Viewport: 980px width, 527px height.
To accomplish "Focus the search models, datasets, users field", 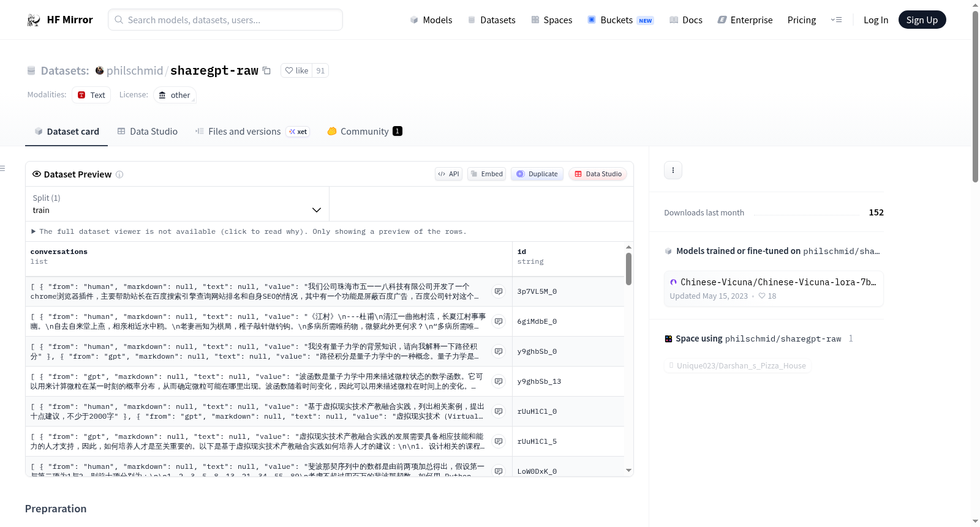I will (x=225, y=20).
